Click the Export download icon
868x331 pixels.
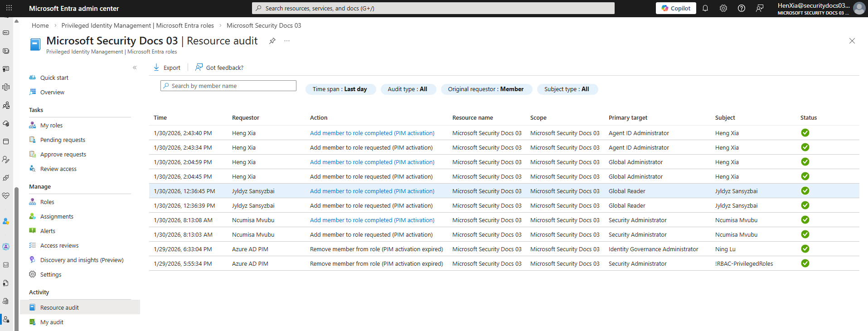click(x=156, y=68)
